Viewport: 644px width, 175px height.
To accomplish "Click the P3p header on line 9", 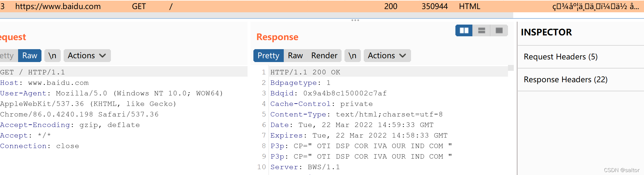I will pyautogui.click(x=361, y=157).
